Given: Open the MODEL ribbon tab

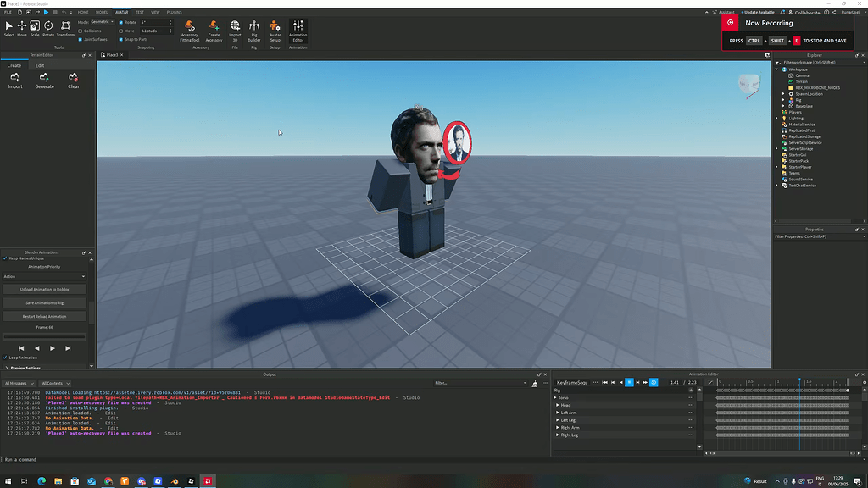Looking at the screenshot, I should (102, 12).
